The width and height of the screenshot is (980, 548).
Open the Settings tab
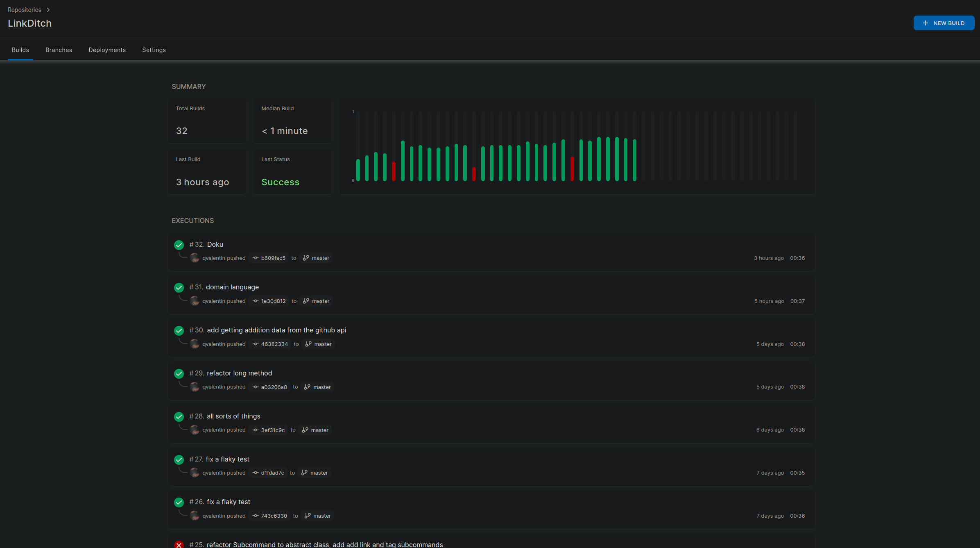(x=154, y=50)
